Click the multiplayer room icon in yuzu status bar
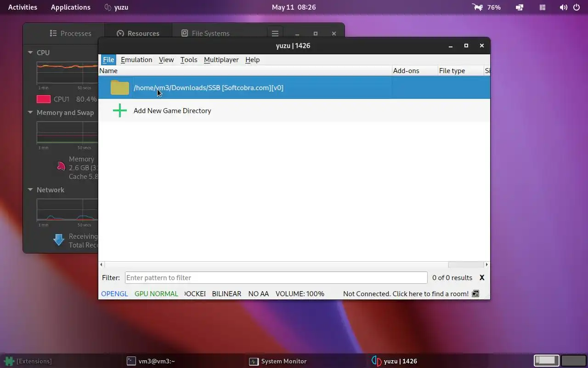This screenshot has height=368, width=588. click(475, 293)
